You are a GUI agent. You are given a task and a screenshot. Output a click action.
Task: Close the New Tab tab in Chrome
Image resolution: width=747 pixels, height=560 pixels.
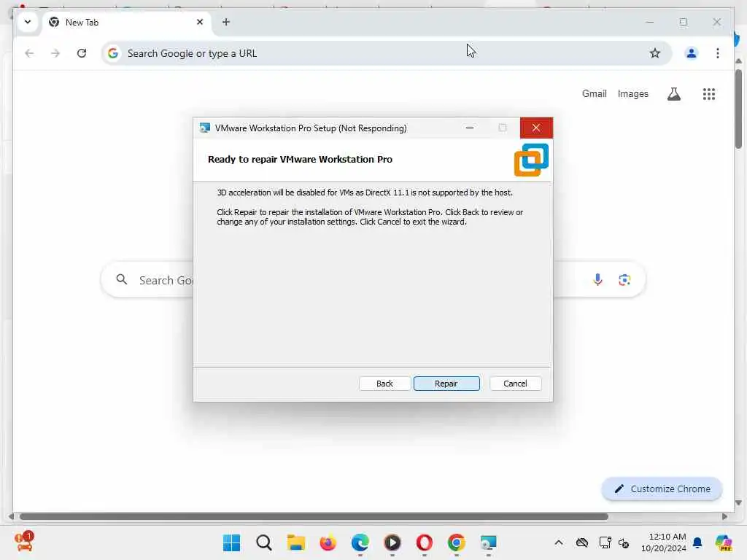[x=200, y=22]
